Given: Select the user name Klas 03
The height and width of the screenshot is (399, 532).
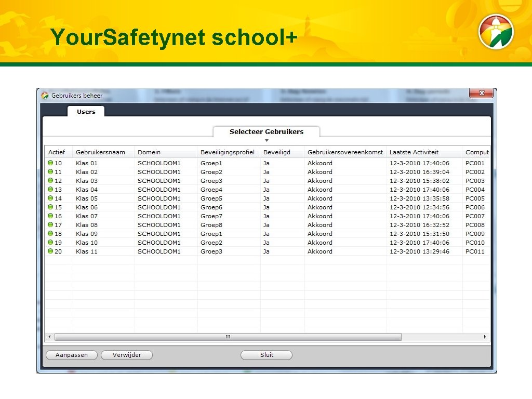Looking at the screenshot, I should point(87,181).
